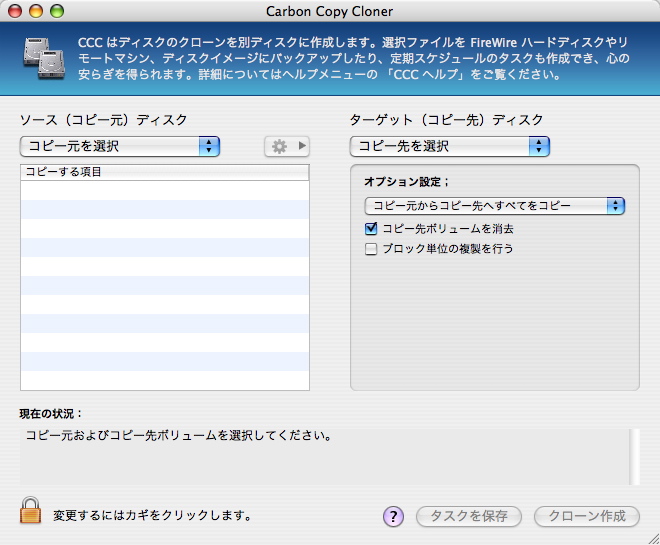The image size is (660, 545).
Task: Click the lock icon to allow changes
Action: click(x=31, y=512)
